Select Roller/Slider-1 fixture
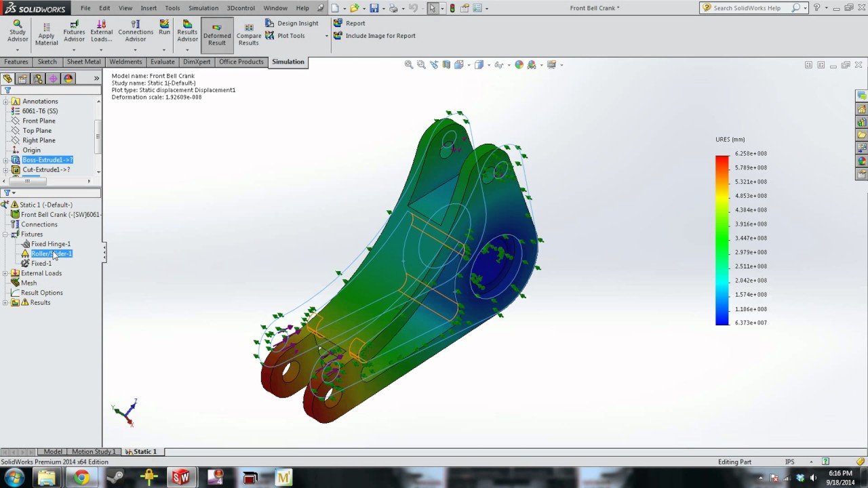This screenshot has width=868, height=488. click(x=52, y=253)
